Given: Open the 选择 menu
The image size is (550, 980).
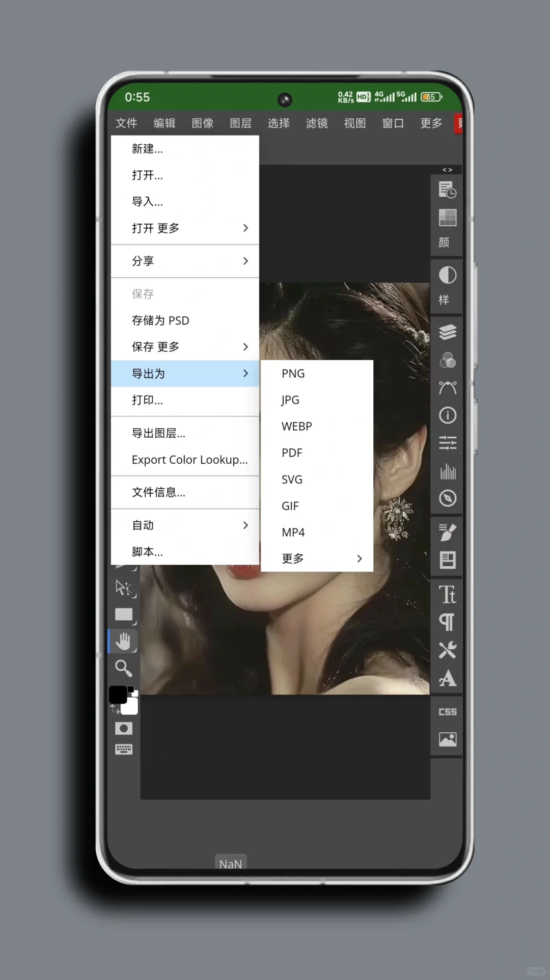Looking at the screenshot, I should [279, 123].
